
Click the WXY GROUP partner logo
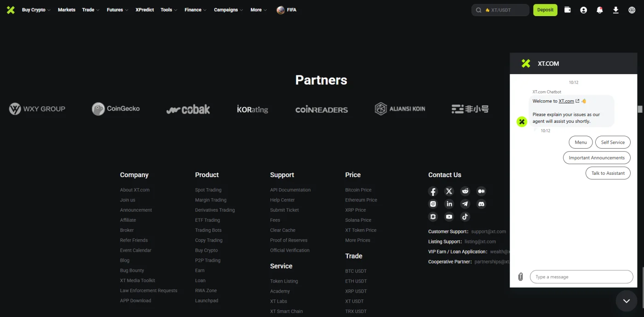click(37, 109)
